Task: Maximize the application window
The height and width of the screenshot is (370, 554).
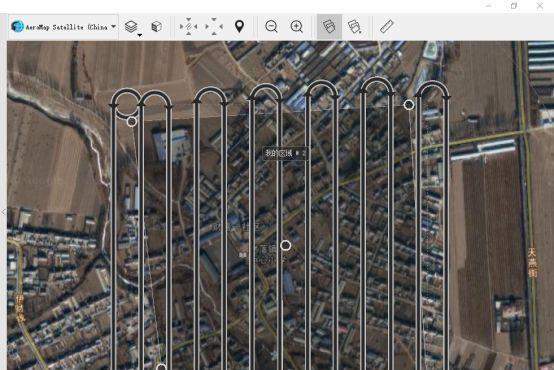Action: [514, 6]
